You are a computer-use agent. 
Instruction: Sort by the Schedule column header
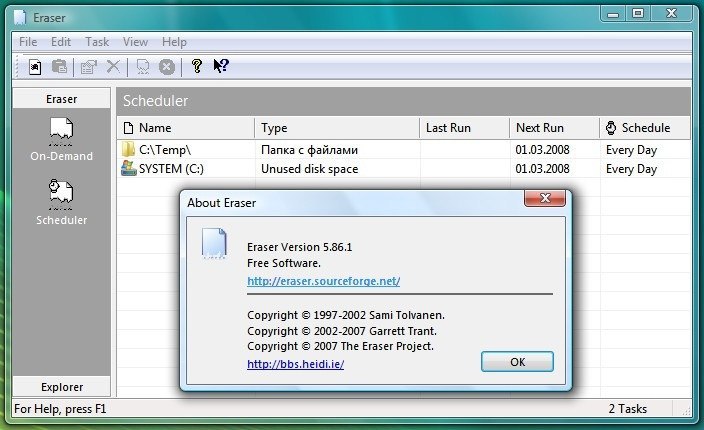645,128
